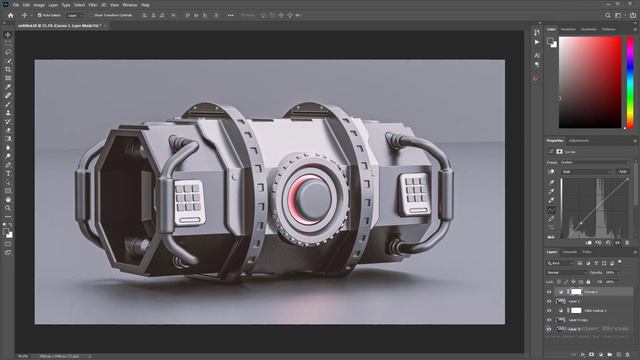Add a layer style with the fx icon

583,355
